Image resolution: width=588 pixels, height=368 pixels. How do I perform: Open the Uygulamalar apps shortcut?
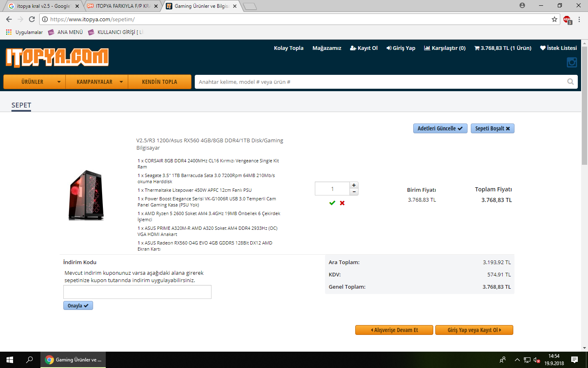coord(24,32)
